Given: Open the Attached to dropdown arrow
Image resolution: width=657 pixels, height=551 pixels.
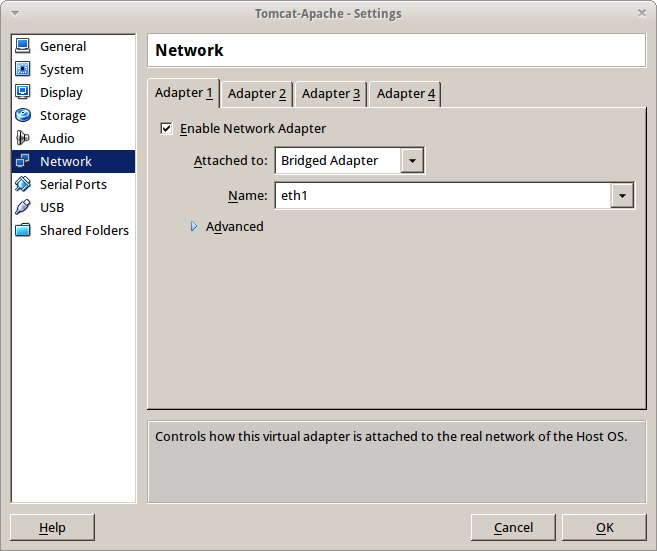Looking at the screenshot, I should click(x=412, y=160).
